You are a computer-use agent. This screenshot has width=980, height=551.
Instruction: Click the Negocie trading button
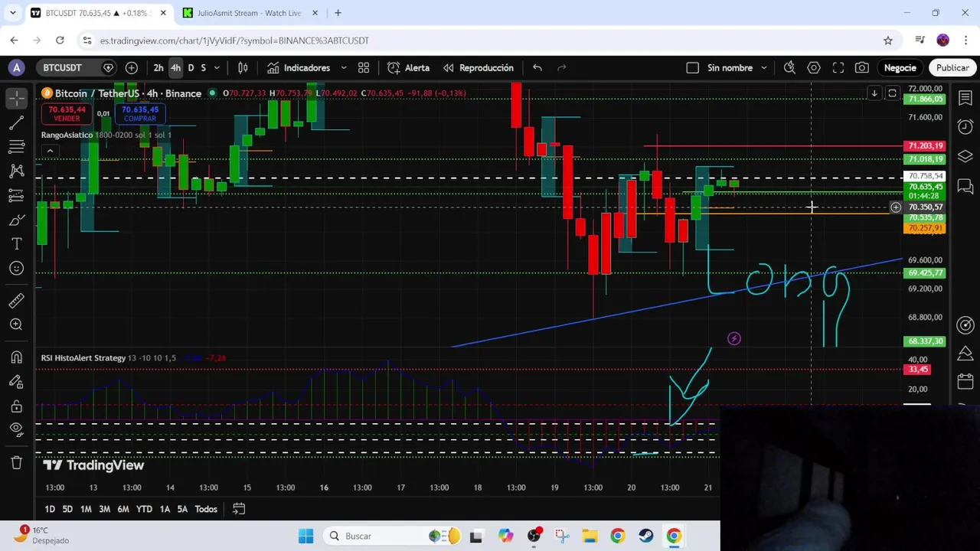click(900, 68)
